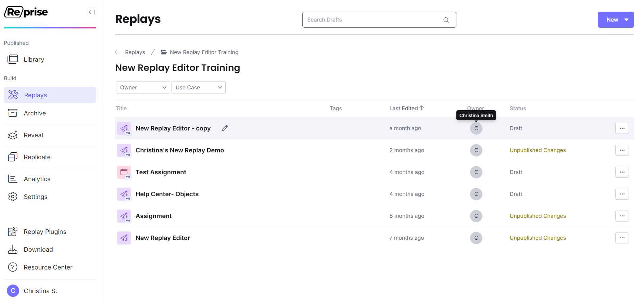Image resolution: width=644 pixels, height=302 pixels.
Task: Open the Assignment replay
Action: click(154, 216)
